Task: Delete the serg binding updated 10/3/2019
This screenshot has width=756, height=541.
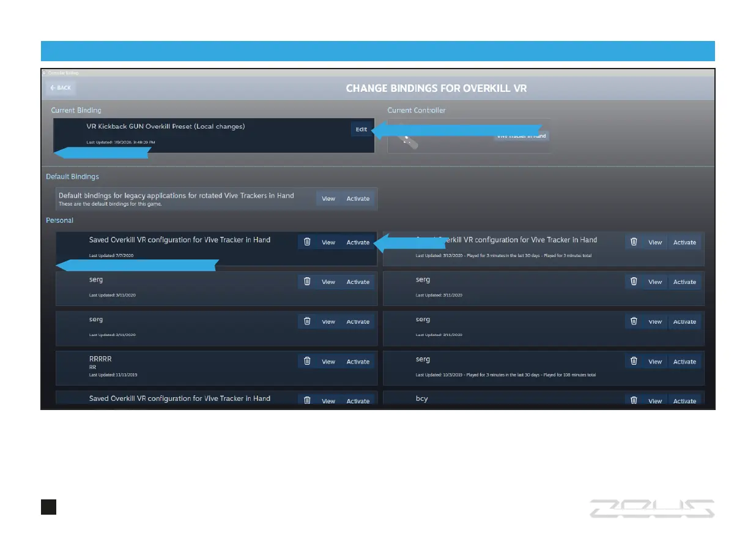Action: (634, 361)
